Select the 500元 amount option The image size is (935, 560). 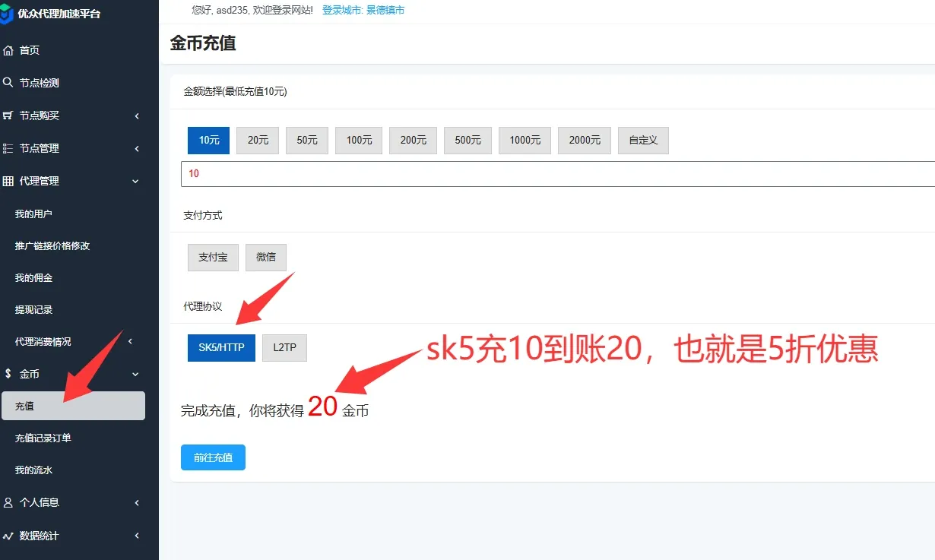point(467,141)
